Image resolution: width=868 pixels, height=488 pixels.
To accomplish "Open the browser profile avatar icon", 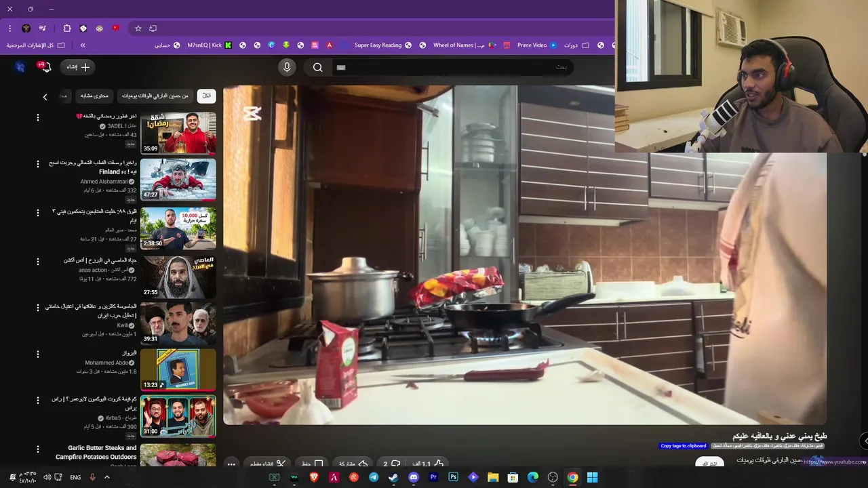I will [26, 28].
